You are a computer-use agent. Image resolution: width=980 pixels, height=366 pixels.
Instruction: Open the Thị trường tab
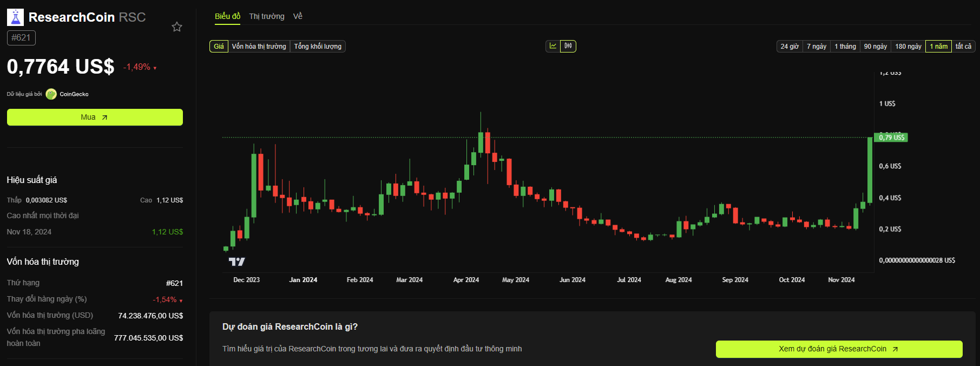[267, 16]
